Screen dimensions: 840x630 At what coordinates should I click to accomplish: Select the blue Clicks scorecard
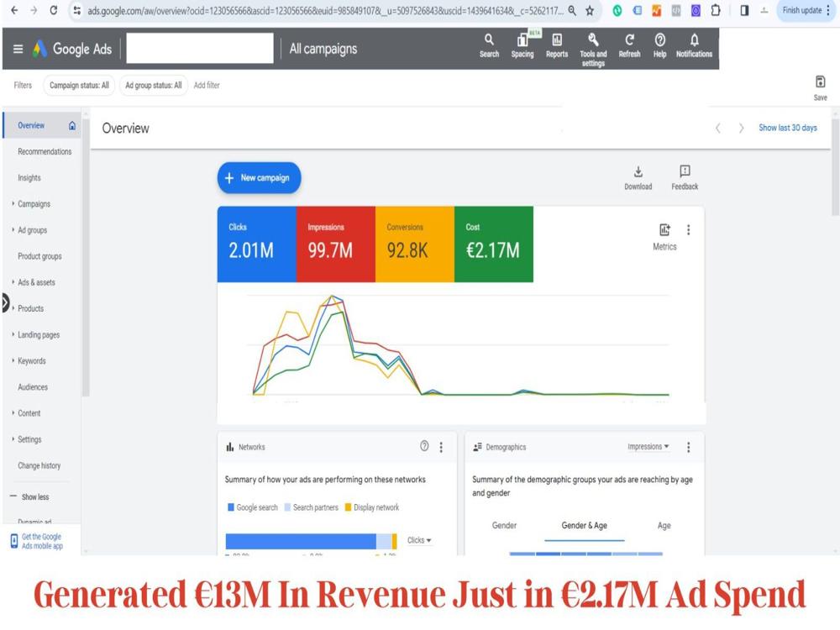(x=256, y=244)
